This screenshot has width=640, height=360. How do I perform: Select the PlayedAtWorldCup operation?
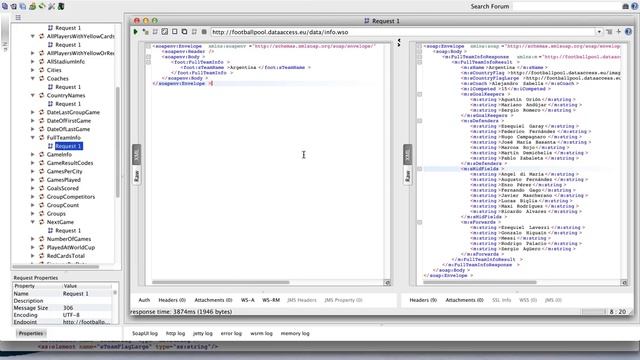tap(71, 247)
